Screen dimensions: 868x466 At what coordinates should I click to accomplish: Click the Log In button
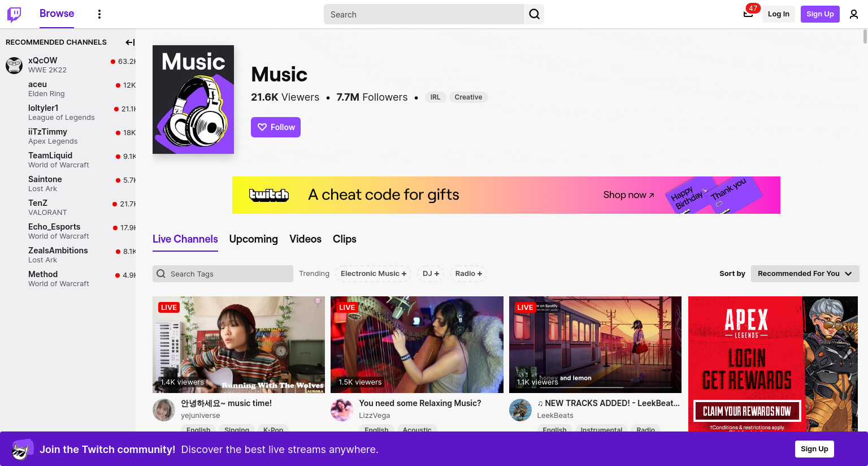[x=778, y=14]
